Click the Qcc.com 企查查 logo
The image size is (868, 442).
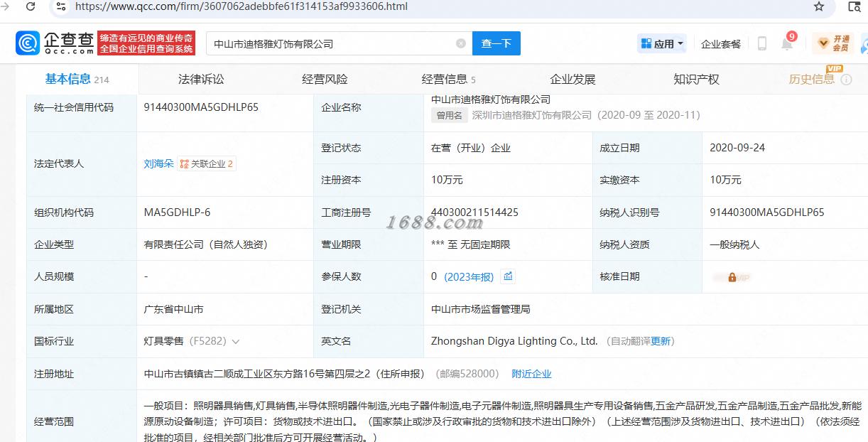click(55, 43)
